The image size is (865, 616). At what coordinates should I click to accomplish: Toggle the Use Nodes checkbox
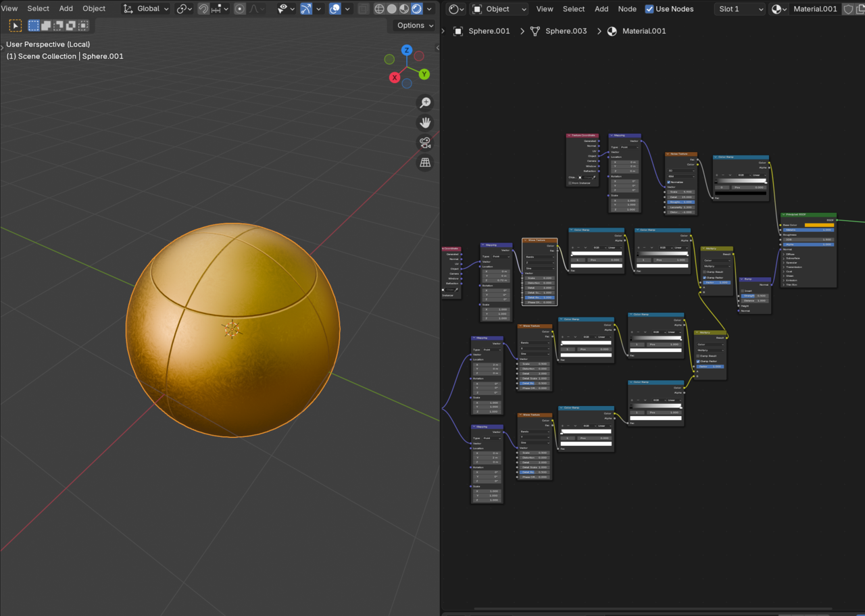click(x=649, y=9)
